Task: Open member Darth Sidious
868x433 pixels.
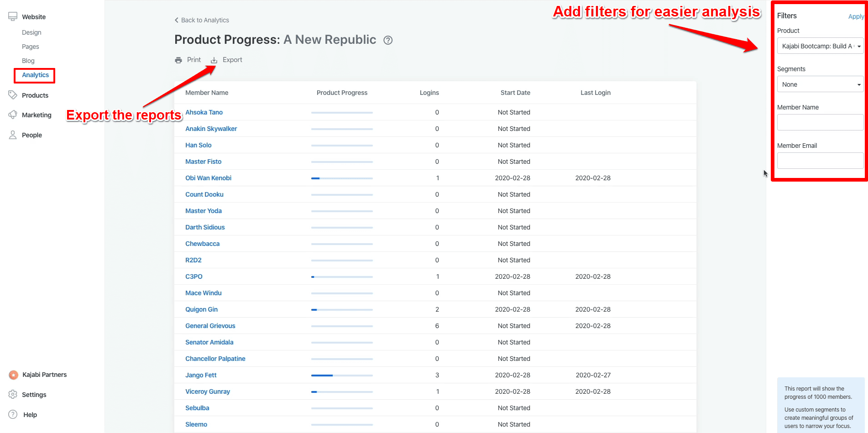Action: pos(205,227)
